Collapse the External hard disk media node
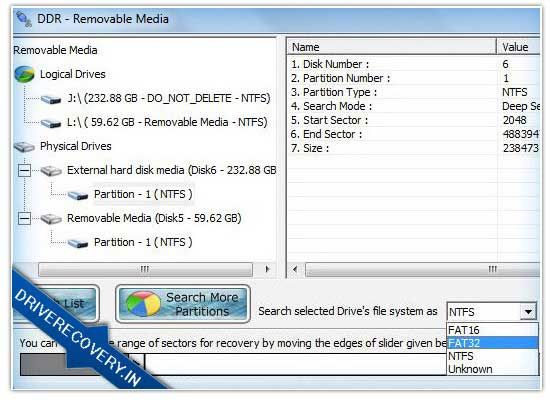 click(x=24, y=171)
